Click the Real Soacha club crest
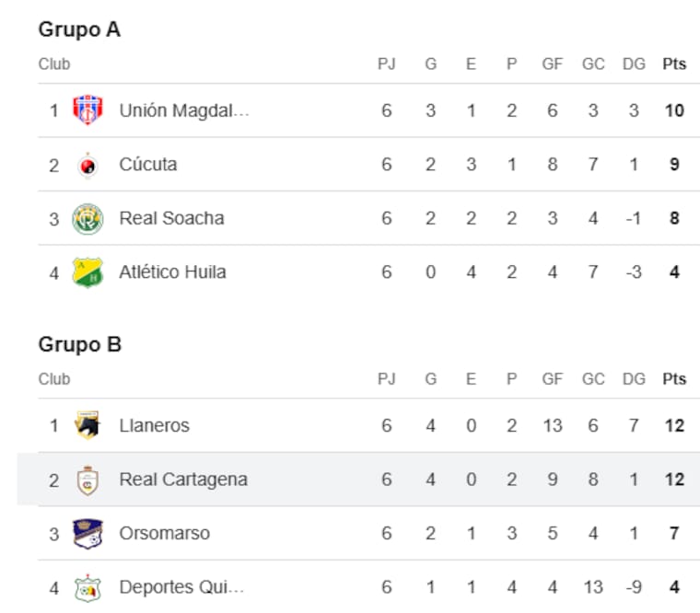 (87, 218)
